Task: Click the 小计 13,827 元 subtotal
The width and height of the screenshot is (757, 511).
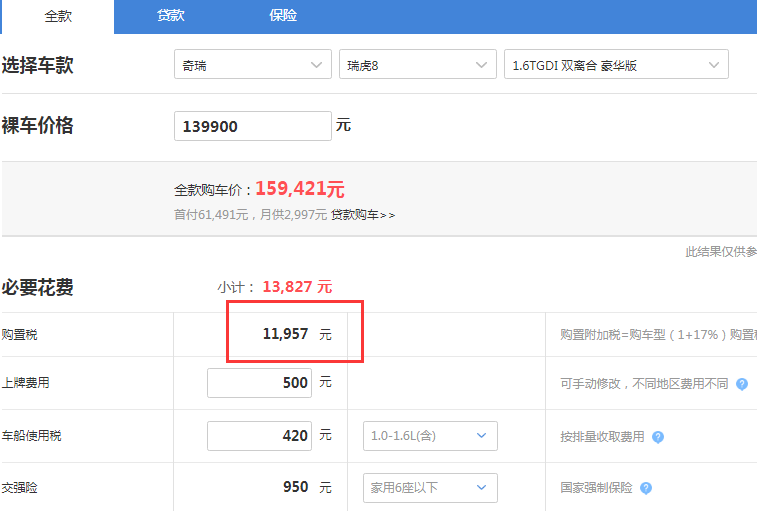Action: pos(275,287)
